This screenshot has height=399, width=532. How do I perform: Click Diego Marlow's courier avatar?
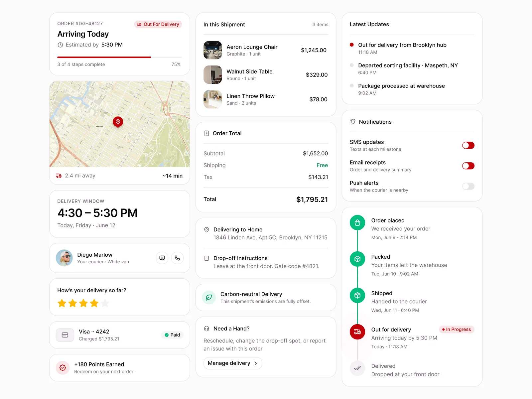click(x=64, y=258)
